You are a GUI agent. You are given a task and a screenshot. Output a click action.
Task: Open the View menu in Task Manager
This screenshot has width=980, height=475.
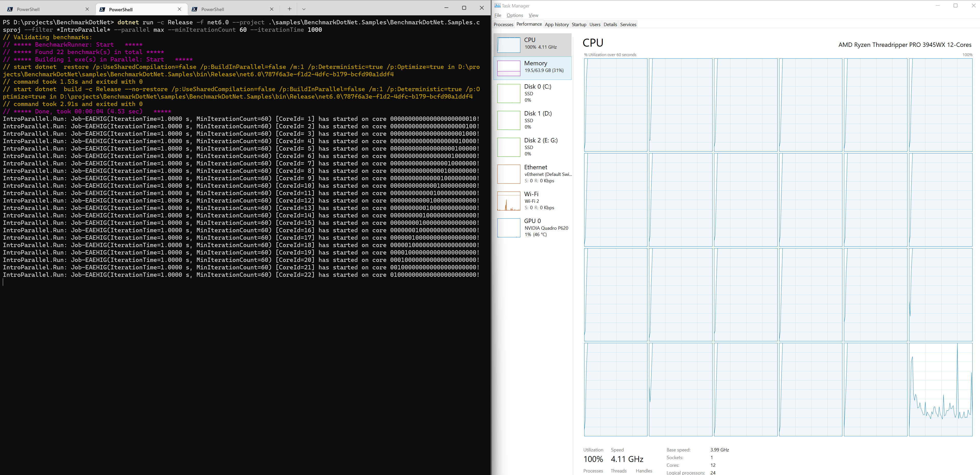click(533, 15)
